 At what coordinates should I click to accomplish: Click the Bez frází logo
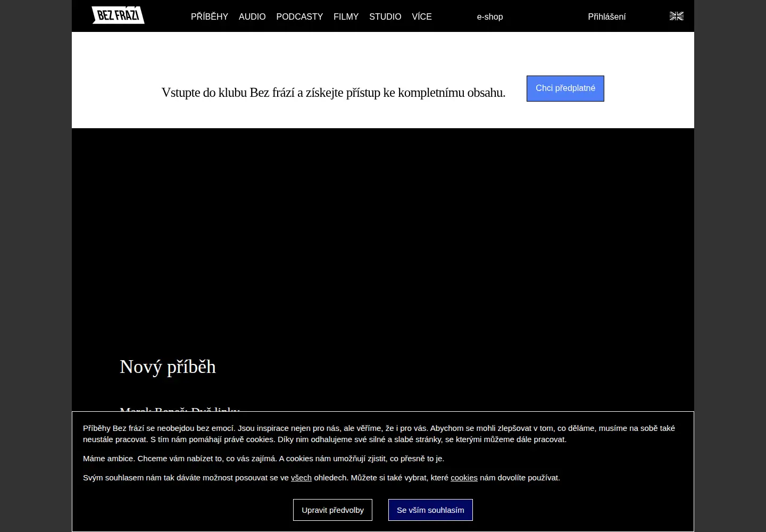tap(118, 15)
